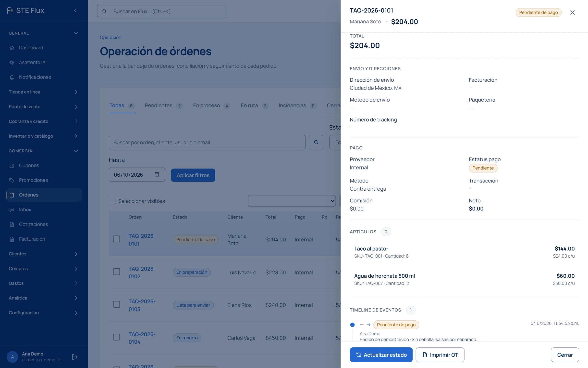
Task: Open the calendar picker in Hasta date field
Action: [157, 174]
